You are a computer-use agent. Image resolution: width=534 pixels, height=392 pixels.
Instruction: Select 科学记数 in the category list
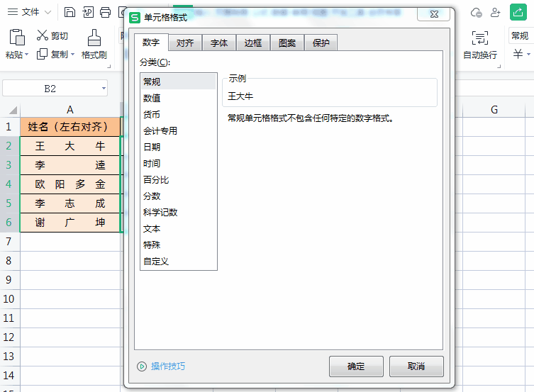178,213
